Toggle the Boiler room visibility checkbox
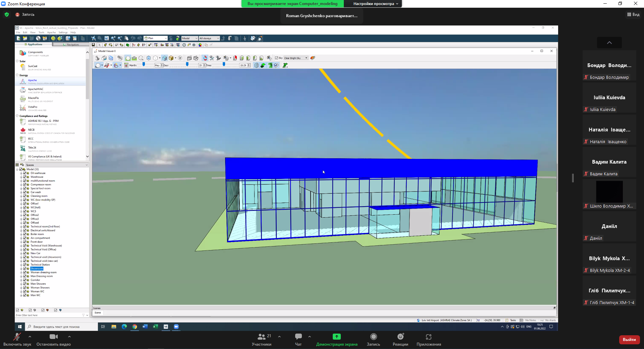Image resolution: width=644 pixels, height=349 pixels. pos(24,234)
